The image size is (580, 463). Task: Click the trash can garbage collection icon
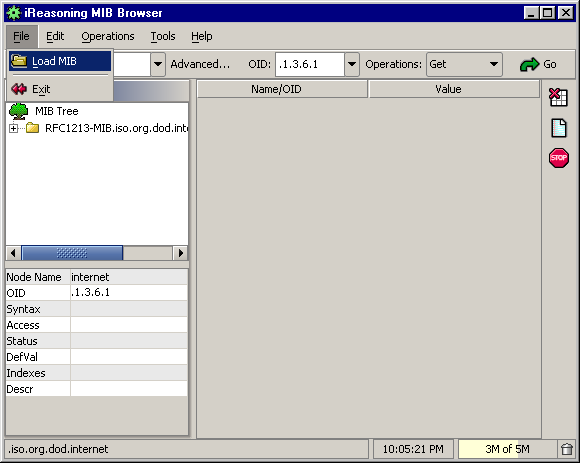tap(567, 449)
